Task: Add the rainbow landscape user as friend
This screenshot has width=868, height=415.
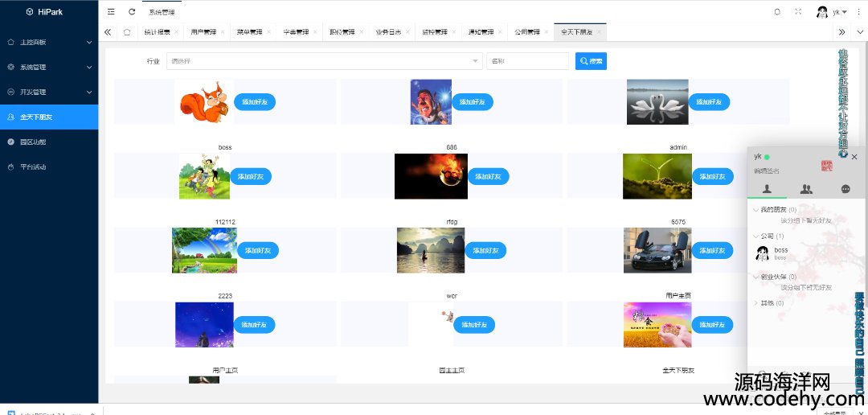Action: (258, 250)
